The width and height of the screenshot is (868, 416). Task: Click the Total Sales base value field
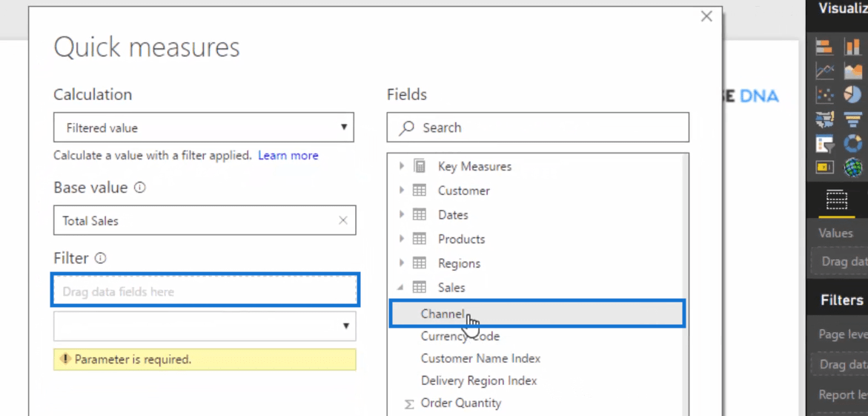[x=205, y=220]
